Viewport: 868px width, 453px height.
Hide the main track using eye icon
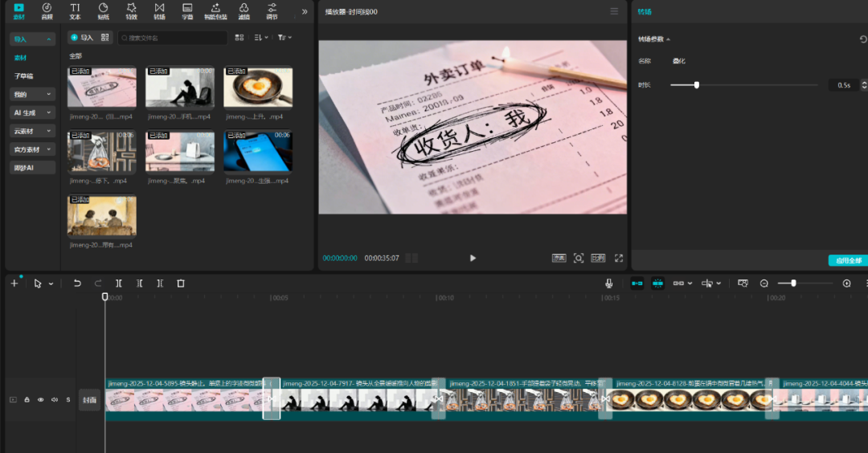[41, 399]
